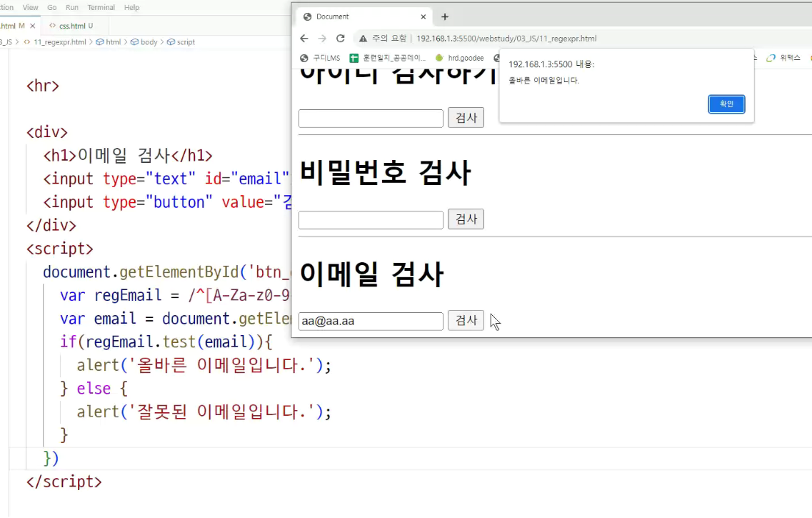Viewport: 812px width, 518px height.
Task: Click 11_regexpr.html in the breadcrumb
Action: [59, 42]
